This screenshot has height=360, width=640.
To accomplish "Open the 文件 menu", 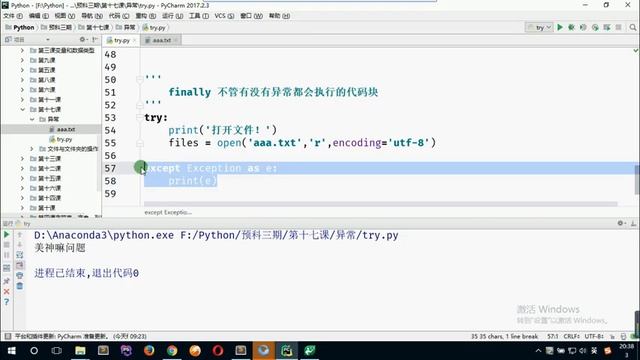I will click(x=13, y=16).
